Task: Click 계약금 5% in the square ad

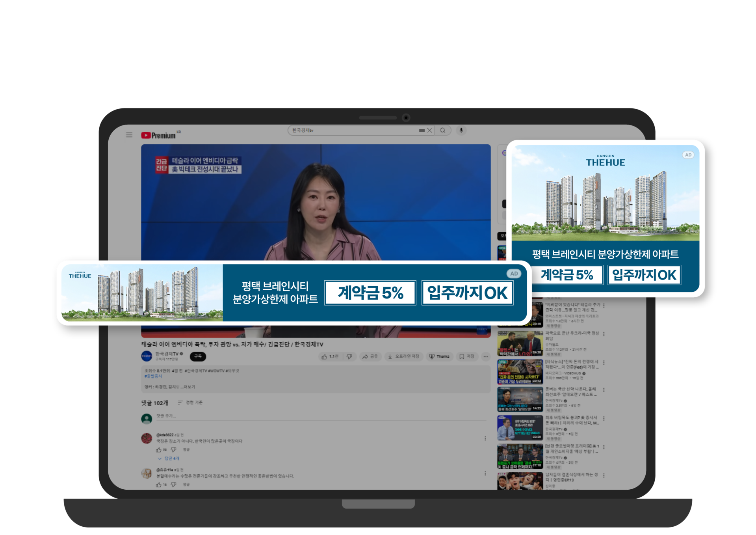Action: [x=567, y=275]
